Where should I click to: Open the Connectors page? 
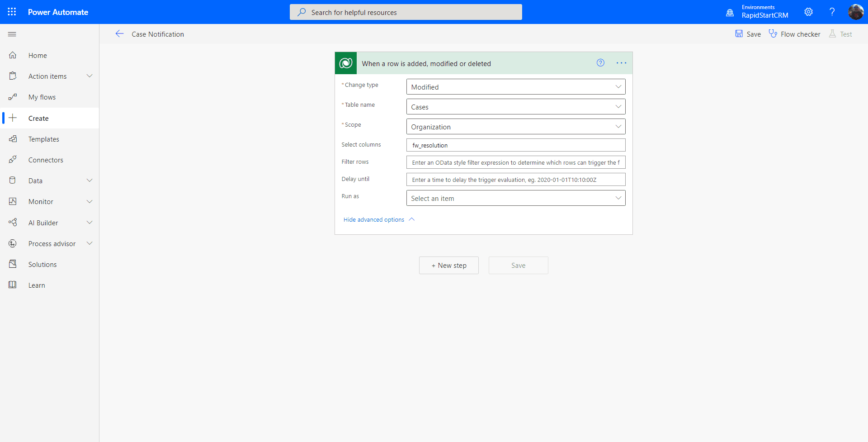click(x=46, y=160)
